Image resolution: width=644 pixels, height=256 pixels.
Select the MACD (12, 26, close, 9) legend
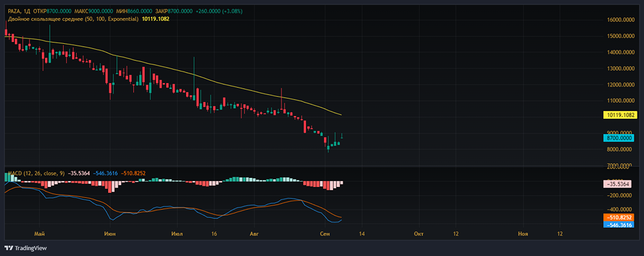pos(36,173)
